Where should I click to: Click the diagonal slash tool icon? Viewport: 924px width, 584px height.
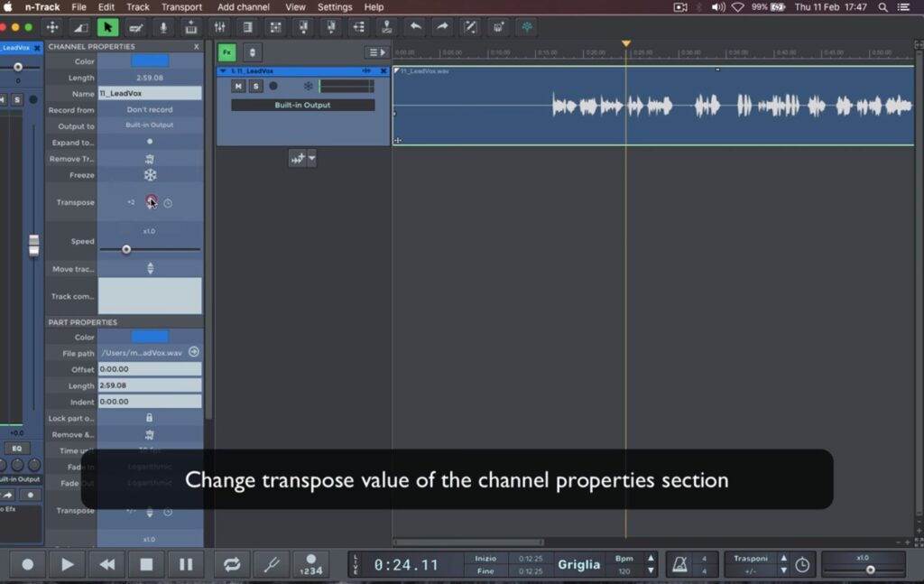pyautogui.click(x=470, y=27)
